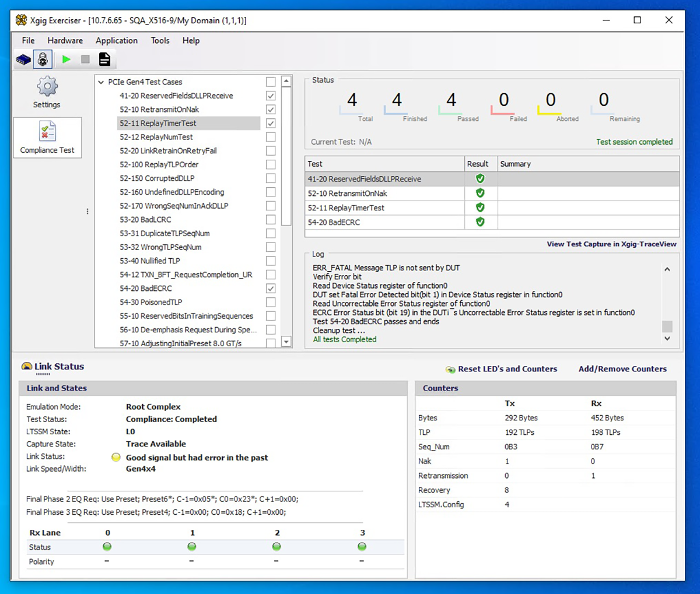The image size is (700, 594).
Task: Click the Add/Remove Counters link
Action: click(x=622, y=369)
